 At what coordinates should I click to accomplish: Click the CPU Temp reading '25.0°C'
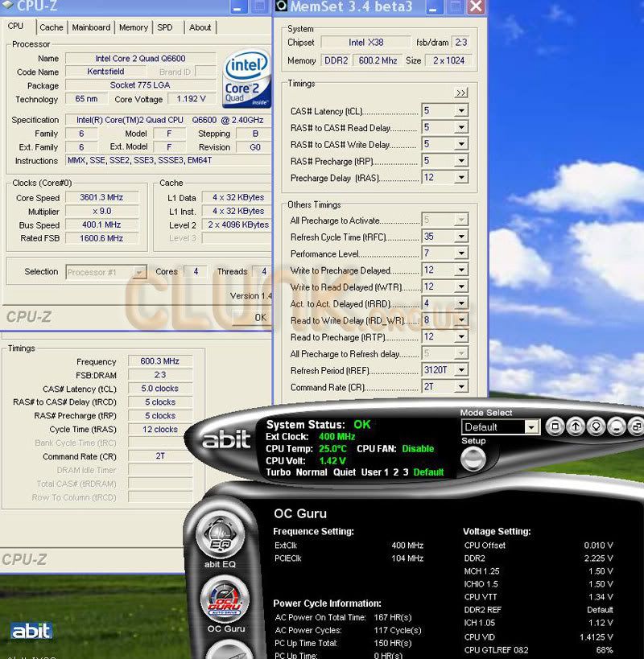[x=332, y=449]
